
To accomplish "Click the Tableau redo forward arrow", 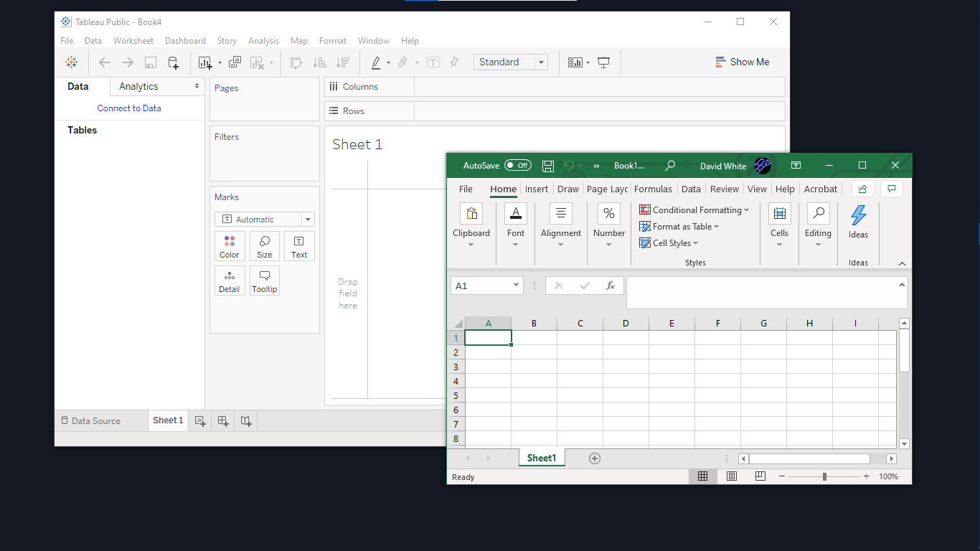I will click(128, 62).
